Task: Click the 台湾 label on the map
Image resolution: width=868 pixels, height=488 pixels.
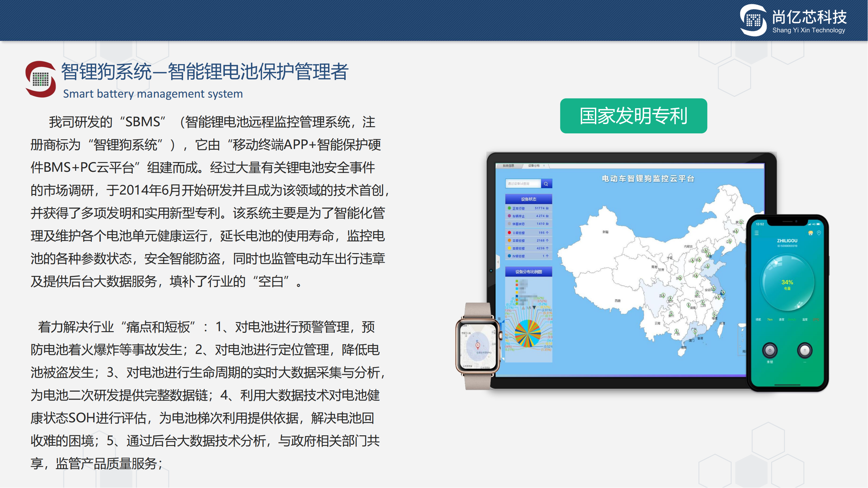Action: 722,323
